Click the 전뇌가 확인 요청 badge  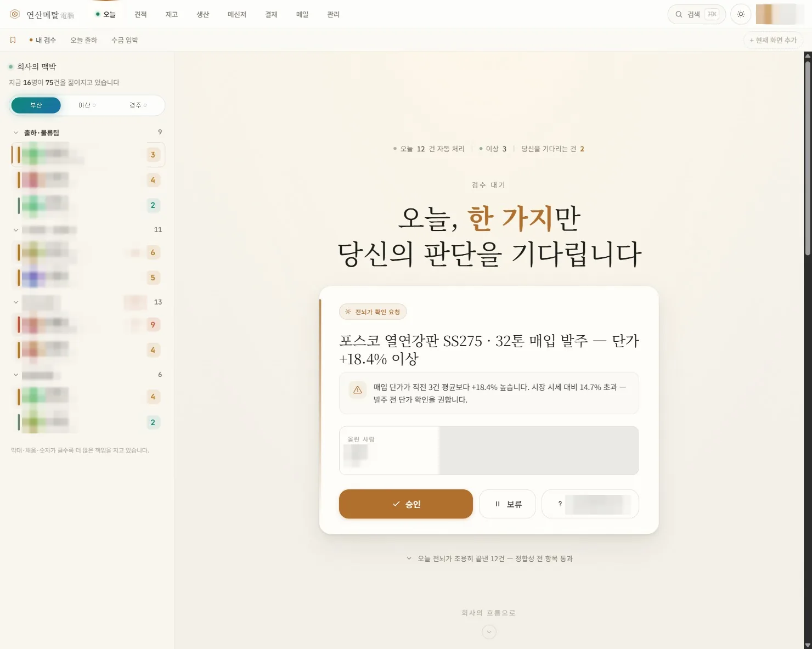pyautogui.click(x=373, y=312)
